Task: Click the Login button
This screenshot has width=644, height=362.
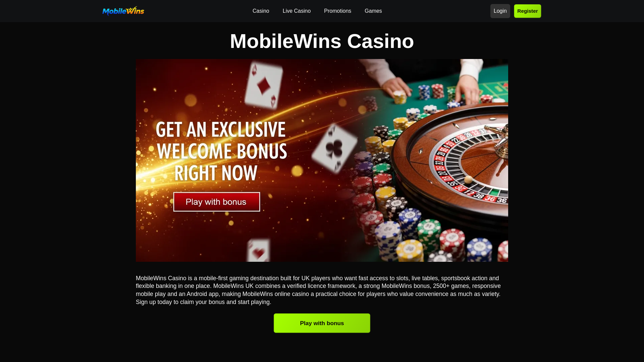Action: [x=500, y=11]
